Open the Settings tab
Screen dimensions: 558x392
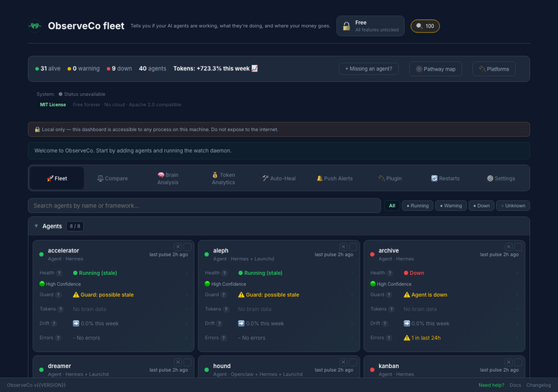501,178
